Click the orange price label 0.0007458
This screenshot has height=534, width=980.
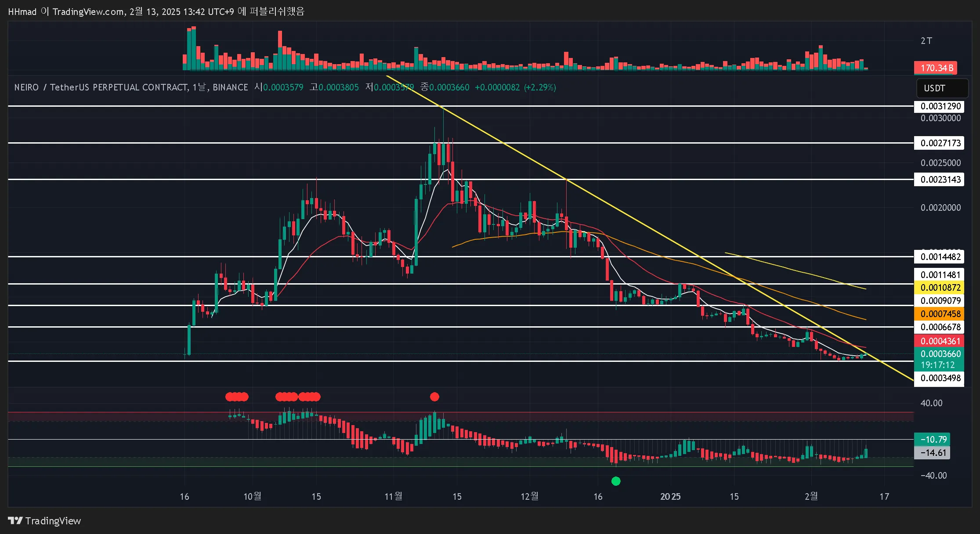(x=939, y=314)
